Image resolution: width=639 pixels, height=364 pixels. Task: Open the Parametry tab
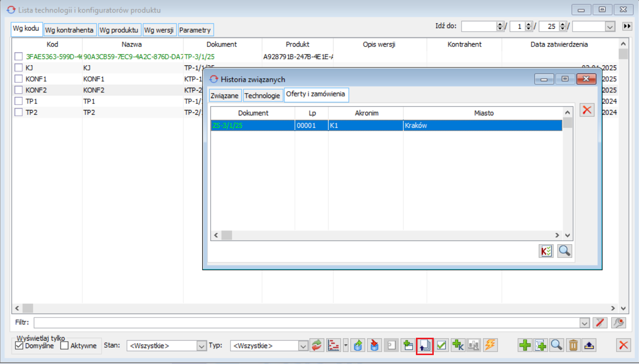(195, 30)
